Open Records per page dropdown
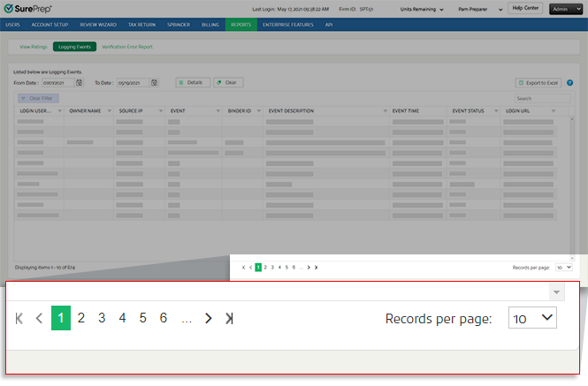The image size is (588, 386). click(x=532, y=318)
